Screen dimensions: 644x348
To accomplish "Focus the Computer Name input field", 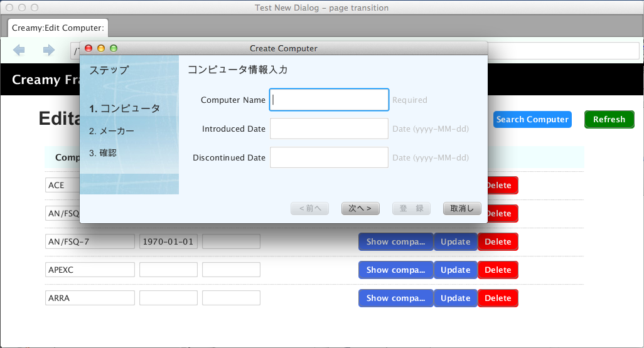I will (x=329, y=100).
